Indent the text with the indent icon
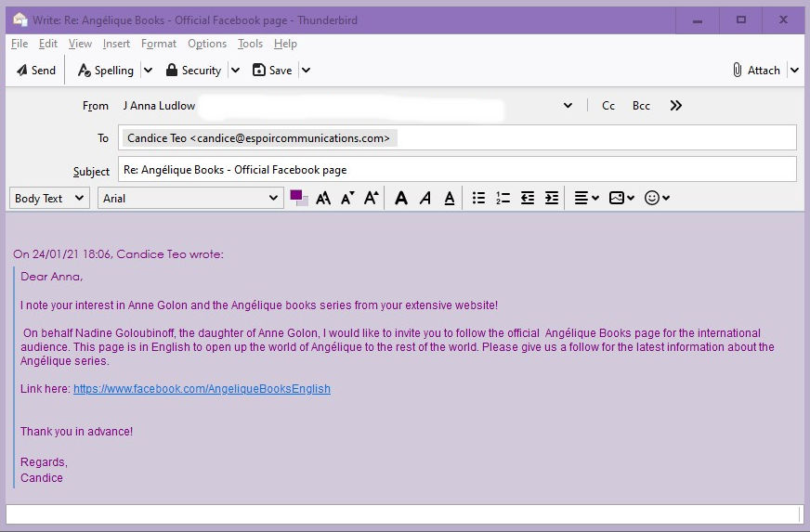The image size is (810, 532). coord(552,198)
